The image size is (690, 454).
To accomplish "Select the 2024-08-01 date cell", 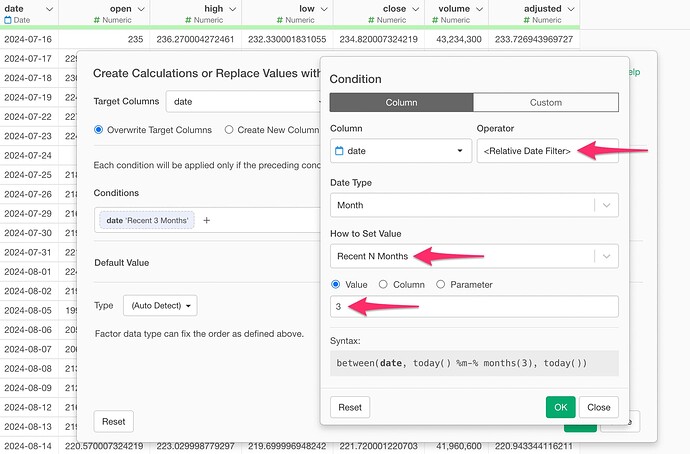I will tap(28, 271).
